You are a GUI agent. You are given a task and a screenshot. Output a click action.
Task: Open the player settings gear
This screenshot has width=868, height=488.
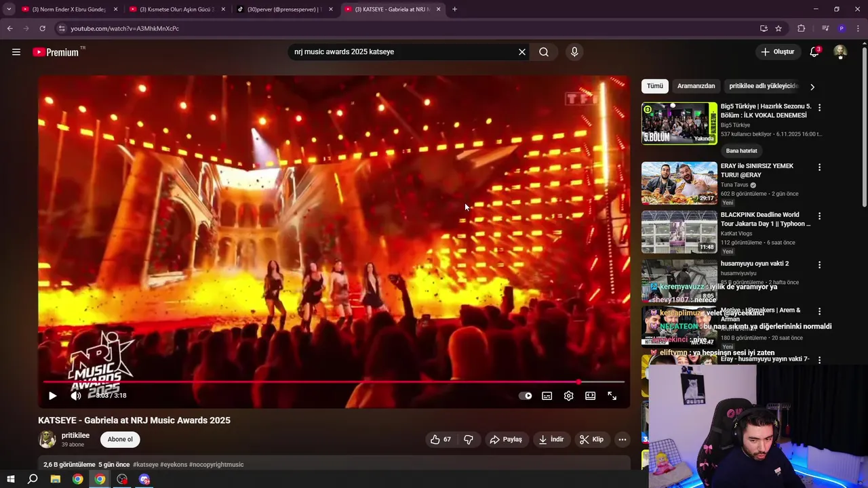[569, 396]
